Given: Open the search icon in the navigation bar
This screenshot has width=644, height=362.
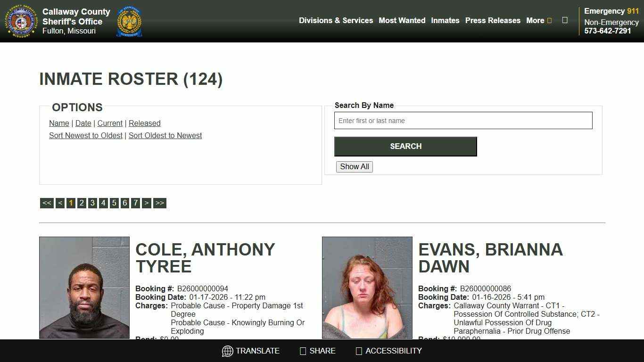Looking at the screenshot, I should [564, 20].
